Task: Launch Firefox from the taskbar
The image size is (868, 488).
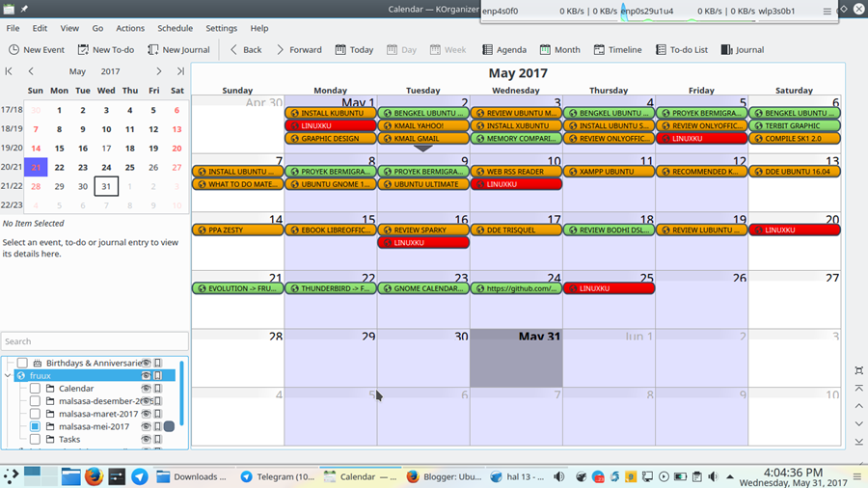Action: (95, 475)
